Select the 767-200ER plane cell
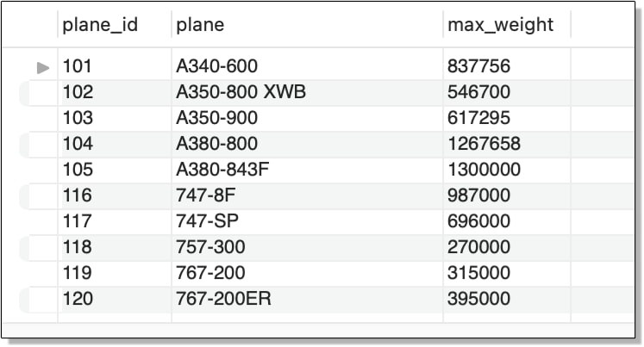 [307, 299]
